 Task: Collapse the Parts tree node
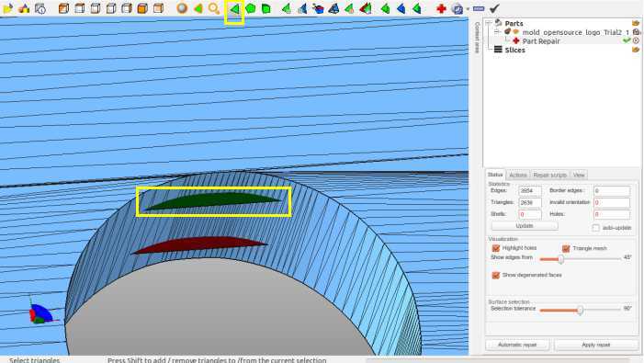pos(489,23)
